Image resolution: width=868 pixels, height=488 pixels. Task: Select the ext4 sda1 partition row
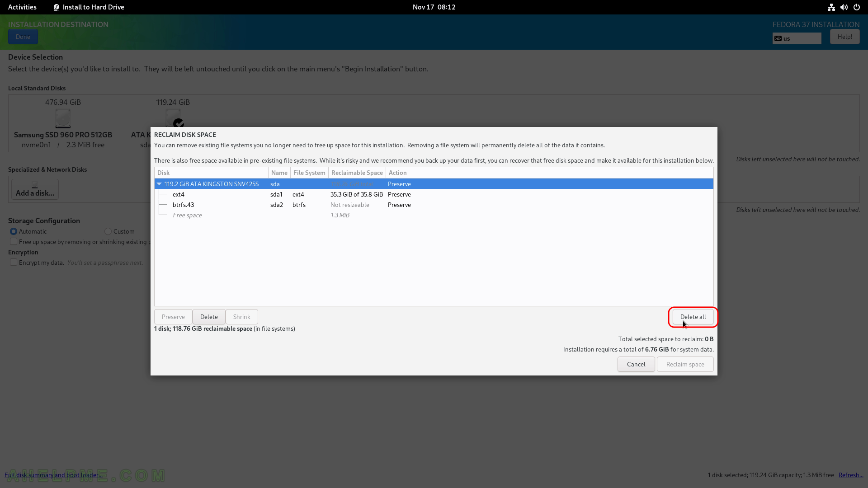(x=434, y=194)
